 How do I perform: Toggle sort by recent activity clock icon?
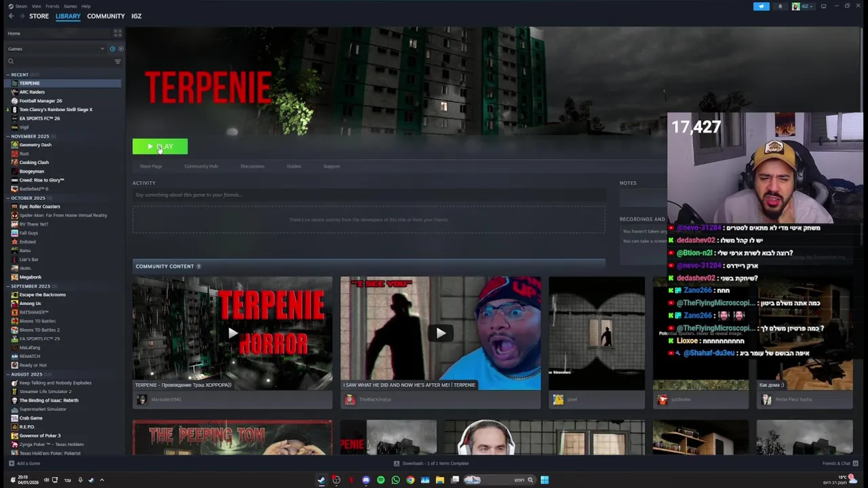tap(113, 49)
